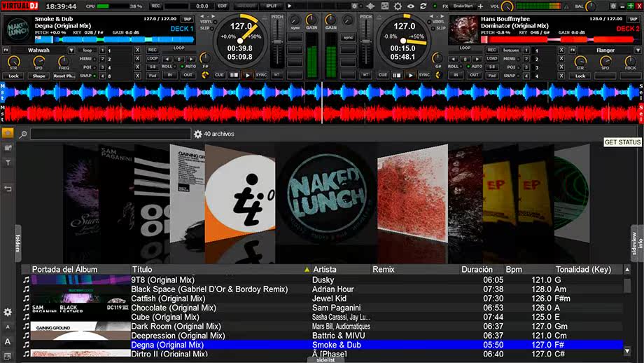Click the filter funnel icon in left sidebar
The height and width of the screenshot is (363, 644).
8,163
